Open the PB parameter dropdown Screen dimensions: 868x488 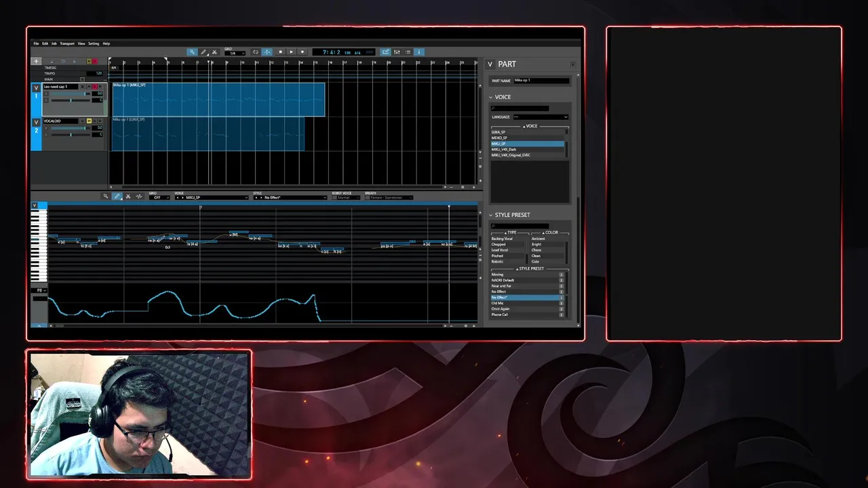[39, 290]
